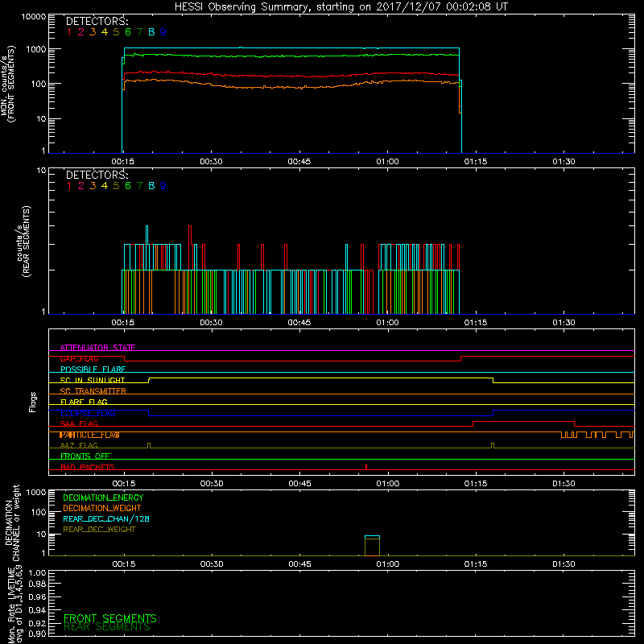
Task: Click the Flags y-axis title
Action: [33, 402]
